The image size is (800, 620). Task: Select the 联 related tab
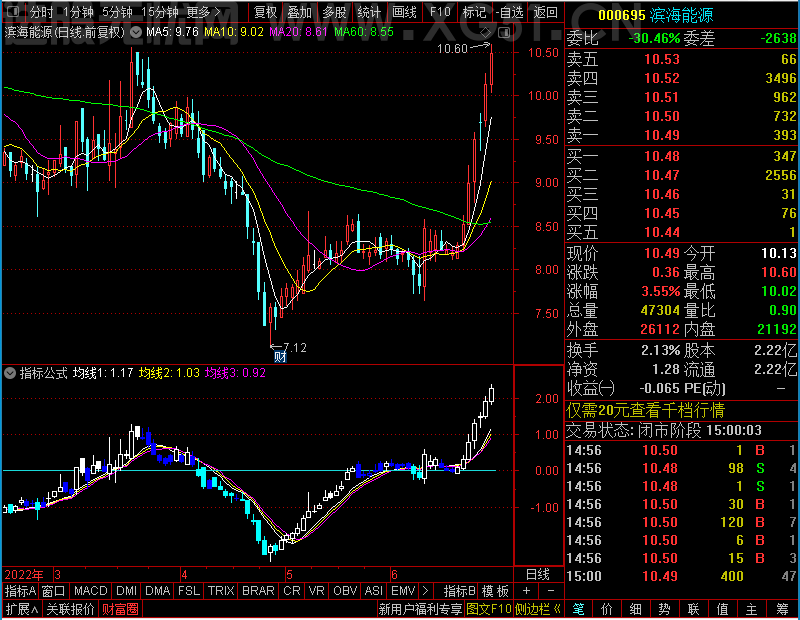click(693, 609)
